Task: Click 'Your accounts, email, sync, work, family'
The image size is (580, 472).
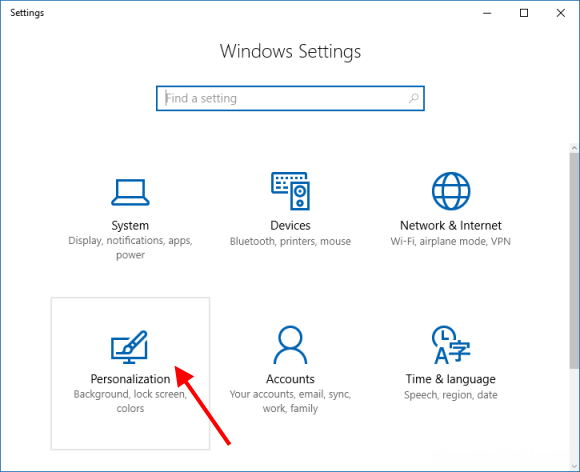Action: (x=290, y=401)
